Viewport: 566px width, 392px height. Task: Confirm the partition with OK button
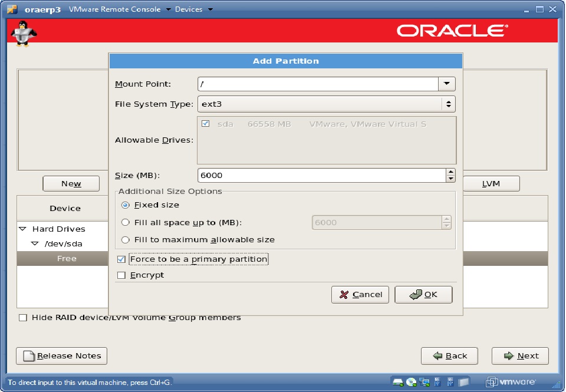tap(423, 295)
